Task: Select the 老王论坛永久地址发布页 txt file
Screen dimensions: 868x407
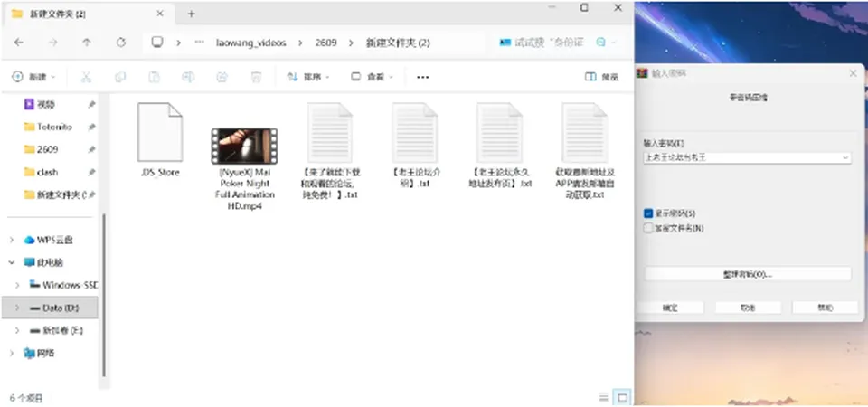Action: (499, 146)
